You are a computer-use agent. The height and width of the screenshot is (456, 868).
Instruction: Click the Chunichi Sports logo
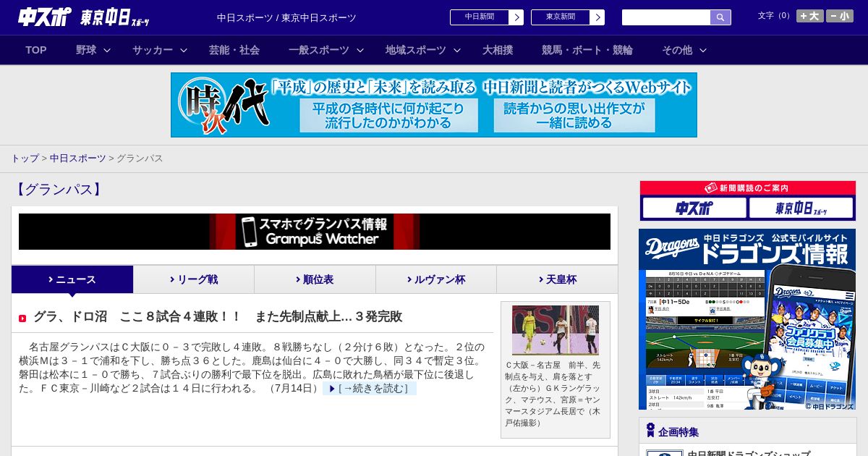click(x=46, y=17)
